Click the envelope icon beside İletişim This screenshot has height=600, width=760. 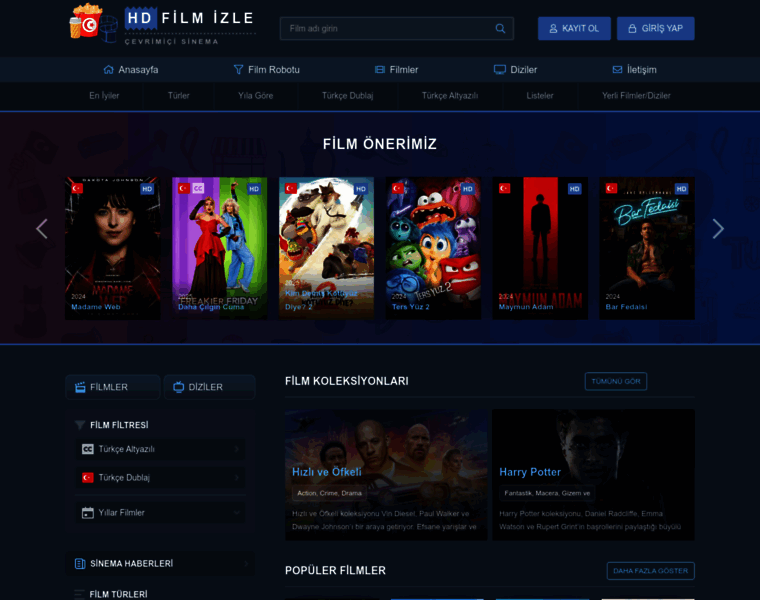(617, 70)
